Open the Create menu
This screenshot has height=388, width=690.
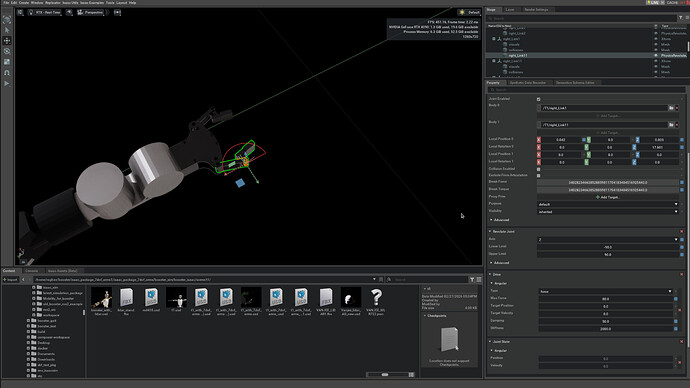[x=24, y=3]
